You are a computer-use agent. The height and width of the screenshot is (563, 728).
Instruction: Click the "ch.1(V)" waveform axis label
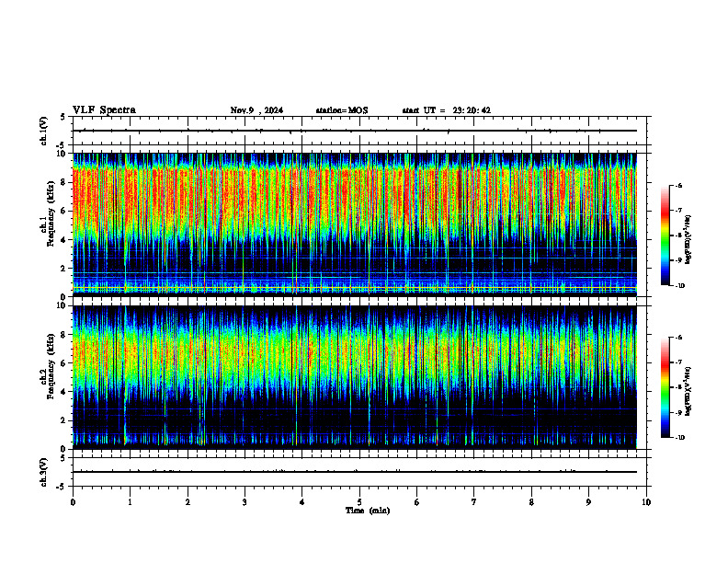44,131
